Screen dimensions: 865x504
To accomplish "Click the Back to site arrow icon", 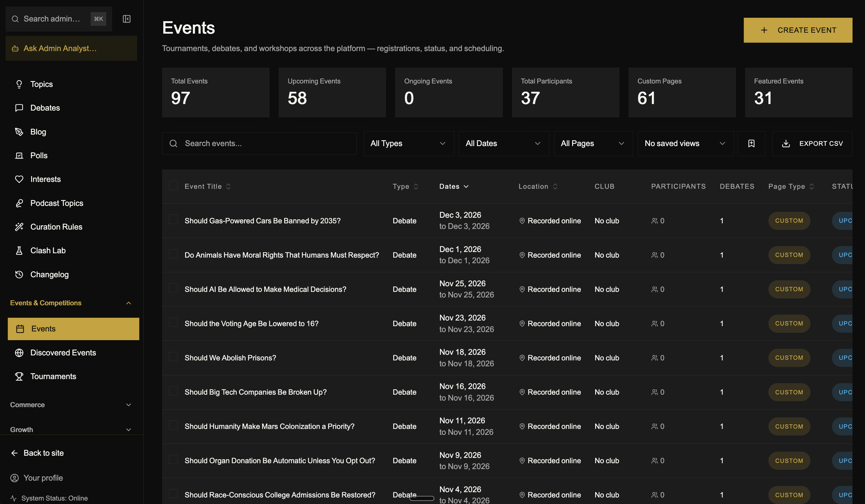I will (14, 453).
